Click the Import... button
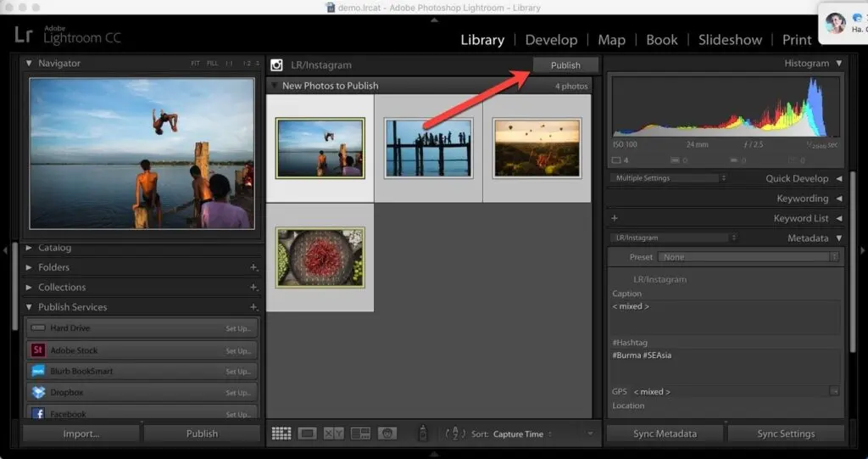The width and height of the screenshot is (868, 459). [x=81, y=434]
